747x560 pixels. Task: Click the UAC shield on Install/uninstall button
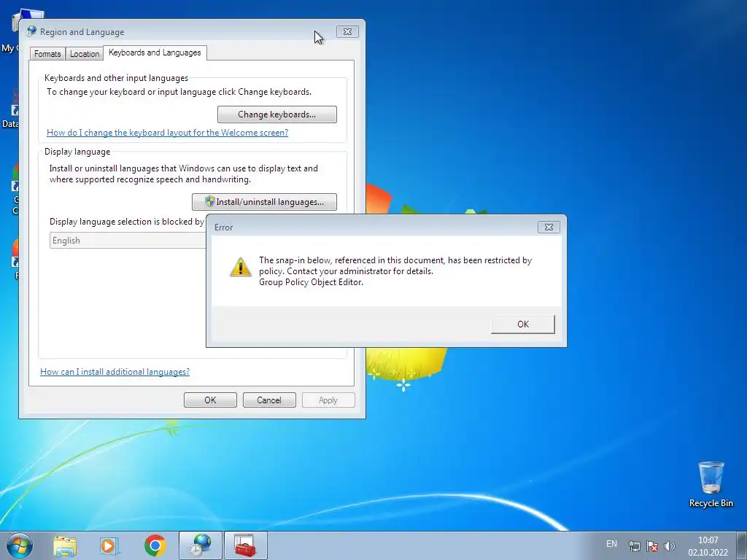[210, 202]
